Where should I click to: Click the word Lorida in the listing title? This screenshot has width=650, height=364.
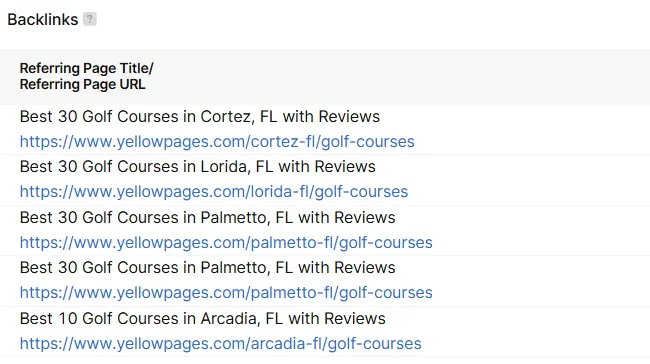[223, 167]
